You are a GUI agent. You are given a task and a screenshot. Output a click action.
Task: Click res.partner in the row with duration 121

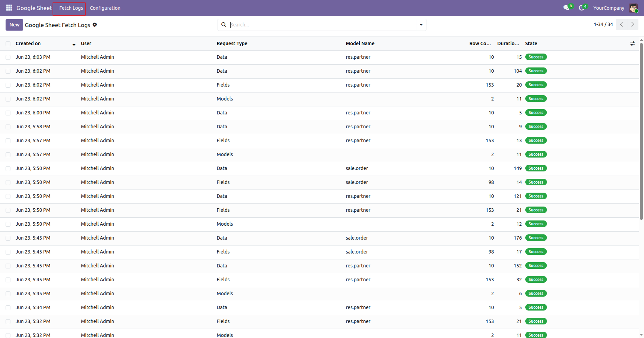click(x=358, y=196)
